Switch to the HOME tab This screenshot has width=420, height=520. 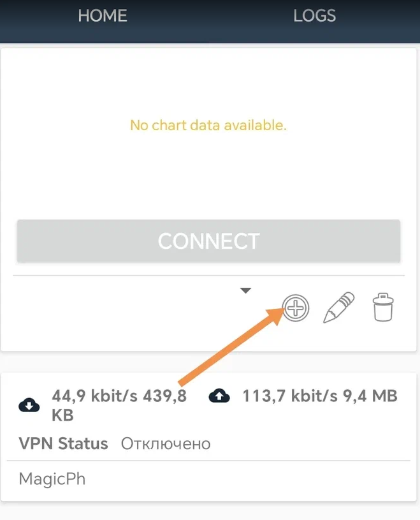[103, 15]
